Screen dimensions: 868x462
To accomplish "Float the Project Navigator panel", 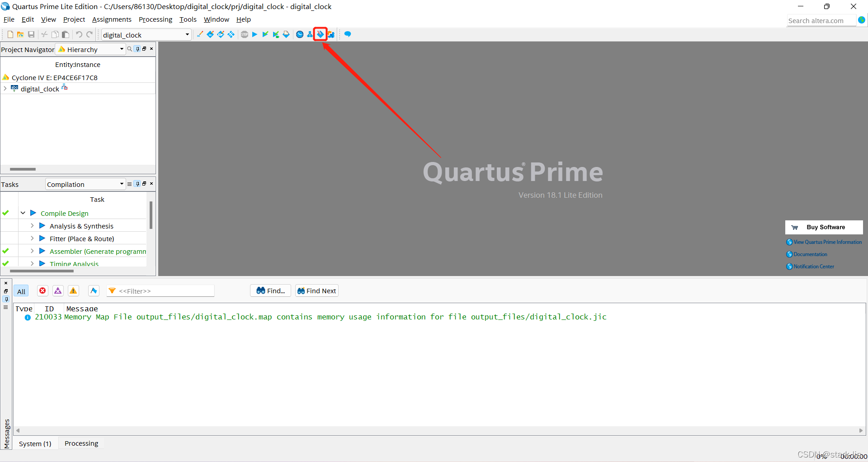I will pos(144,49).
